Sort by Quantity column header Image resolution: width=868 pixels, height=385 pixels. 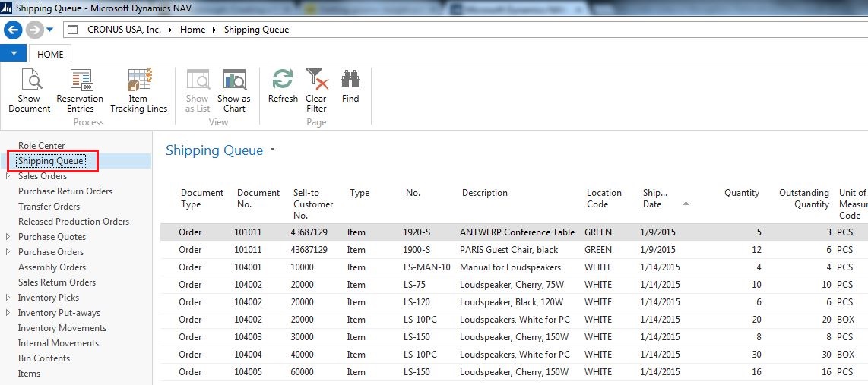click(742, 193)
